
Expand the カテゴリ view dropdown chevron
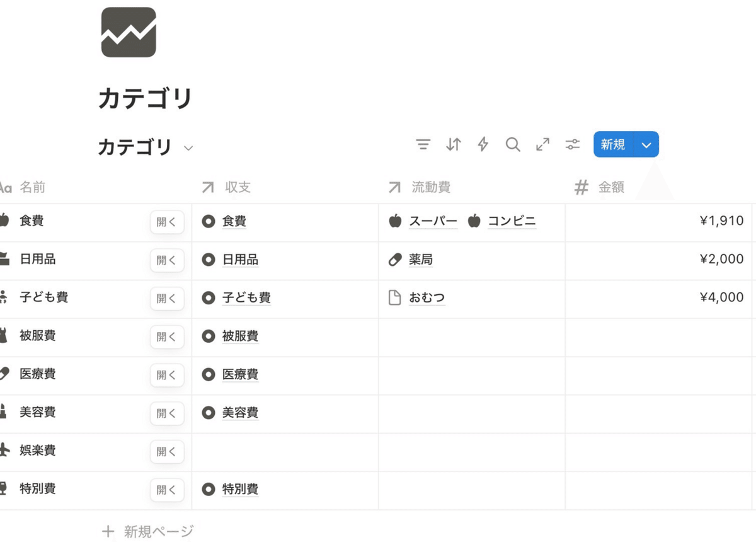tap(188, 149)
